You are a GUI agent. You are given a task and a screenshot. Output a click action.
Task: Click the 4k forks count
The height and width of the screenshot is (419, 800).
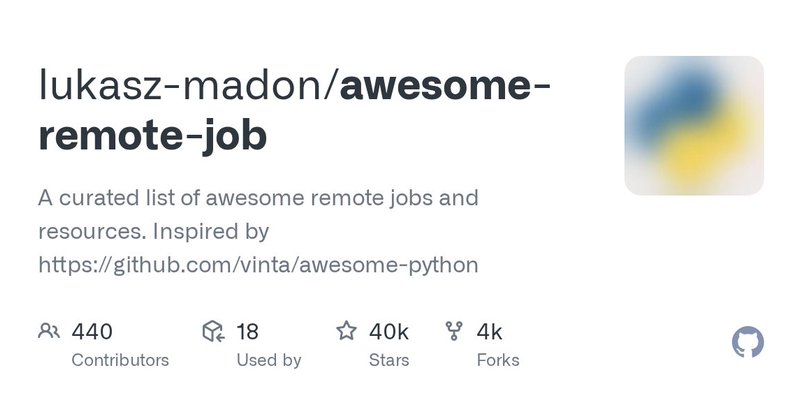[490, 332]
